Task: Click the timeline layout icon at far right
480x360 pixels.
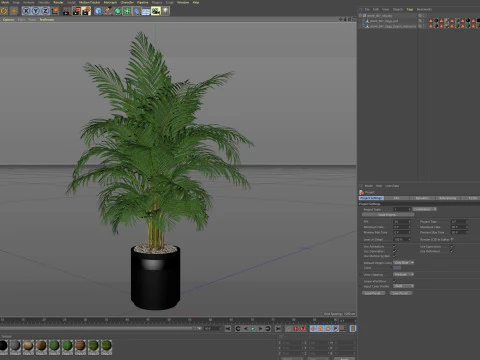Action: pos(353,329)
